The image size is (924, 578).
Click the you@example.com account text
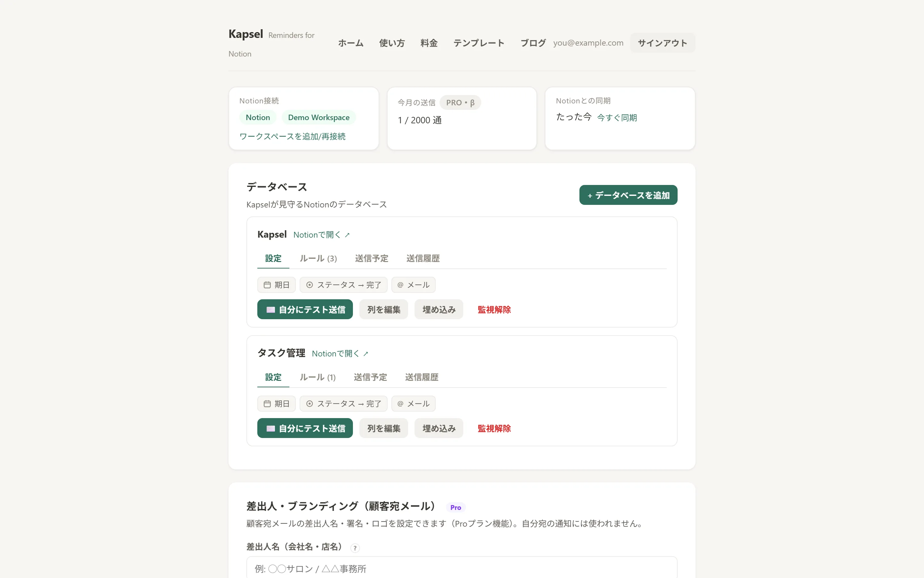(588, 43)
